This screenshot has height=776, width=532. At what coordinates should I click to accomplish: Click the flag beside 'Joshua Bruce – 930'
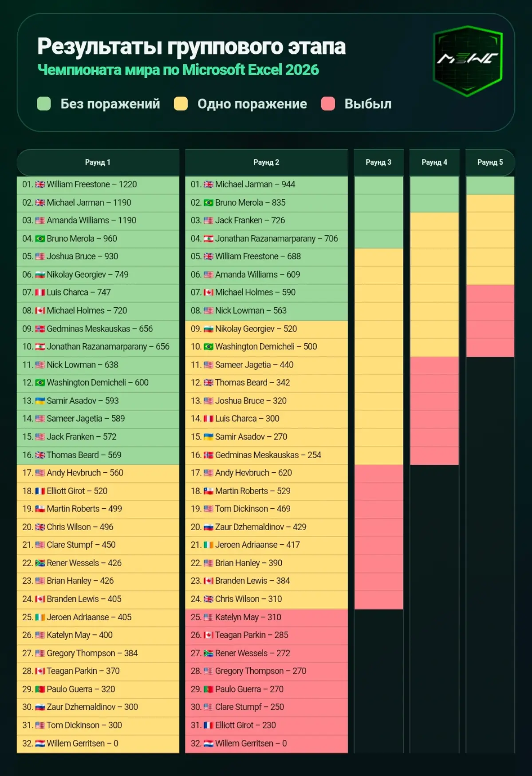(x=40, y=257)
